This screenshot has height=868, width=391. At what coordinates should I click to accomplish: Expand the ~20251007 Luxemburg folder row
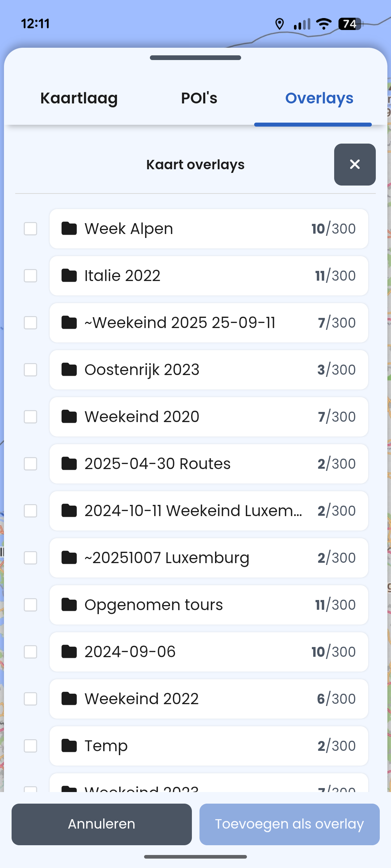(x=209, y=558)
